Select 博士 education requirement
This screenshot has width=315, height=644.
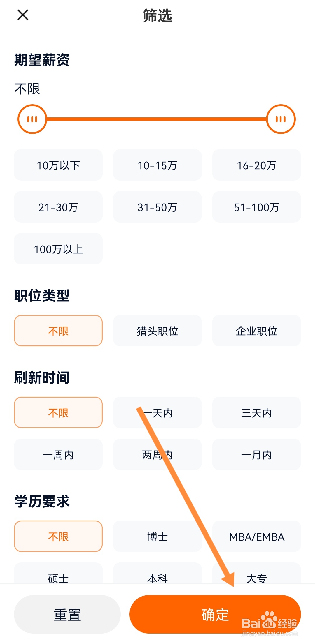click(157, 537)
